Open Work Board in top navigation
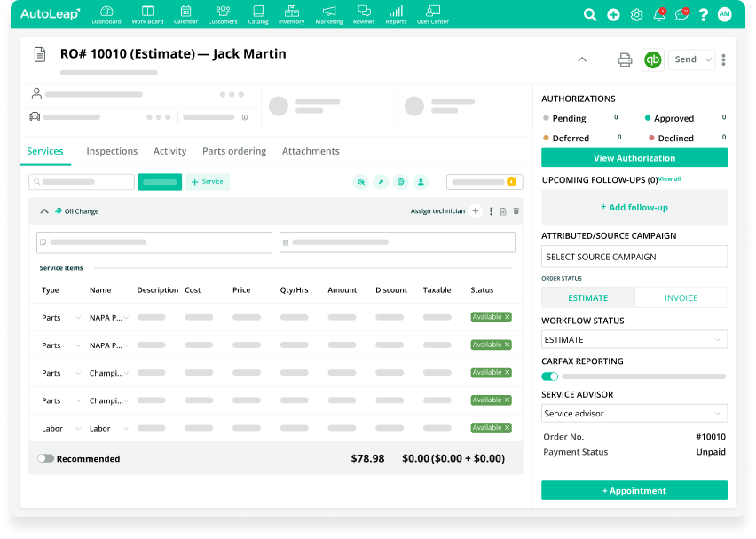Image resolution: width=756 pixels, height=539 pixels. [x=146, y=14]
